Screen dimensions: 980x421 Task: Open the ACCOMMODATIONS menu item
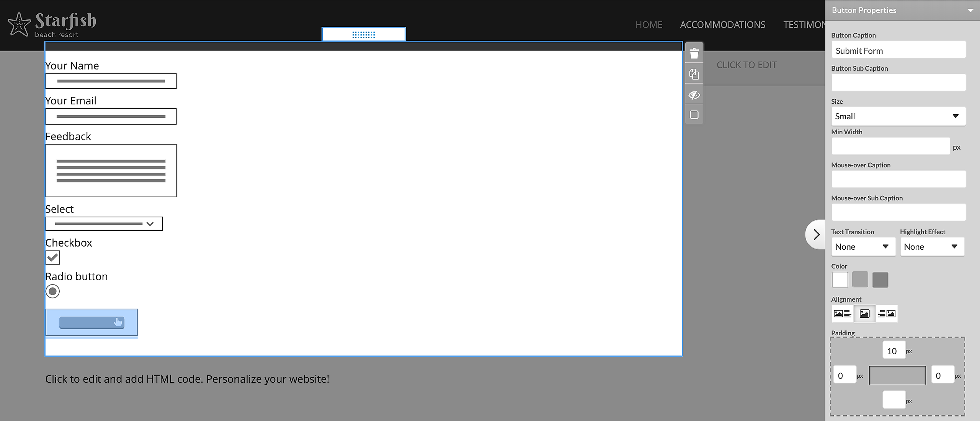click(x=722, y=25)
